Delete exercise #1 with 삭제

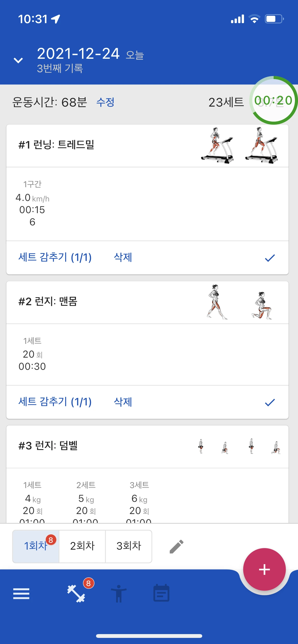(123, 257)
